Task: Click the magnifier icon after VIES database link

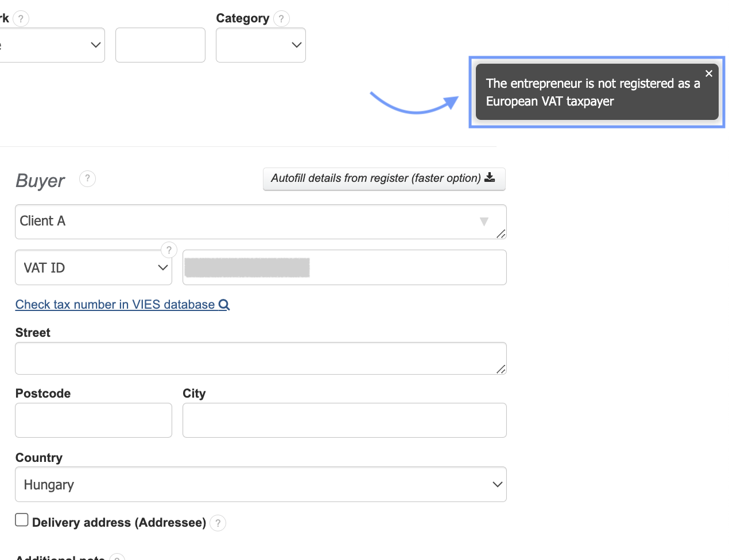Action: coord(224,305)
